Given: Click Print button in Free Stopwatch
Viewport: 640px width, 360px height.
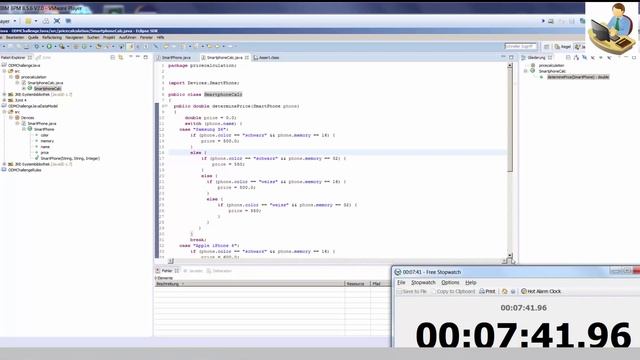Looking at the screenshot, I should (487, 291).
